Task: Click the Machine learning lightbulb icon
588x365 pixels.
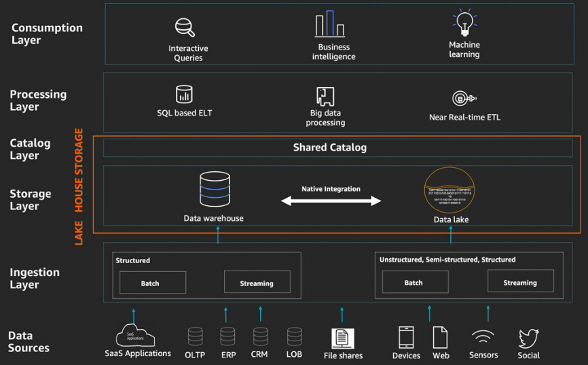Action: coord(464,22)
